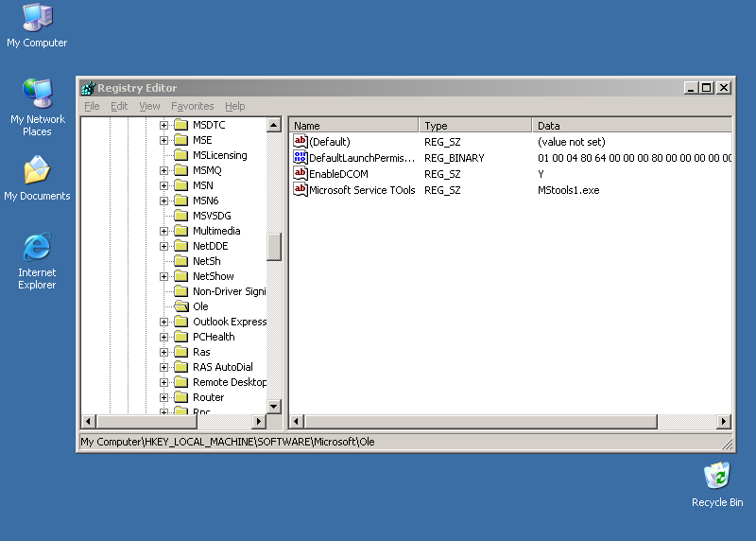The image size is (756, 541).
Task: Click the EnableDCOM data value 'Y'
Action: 541,174
